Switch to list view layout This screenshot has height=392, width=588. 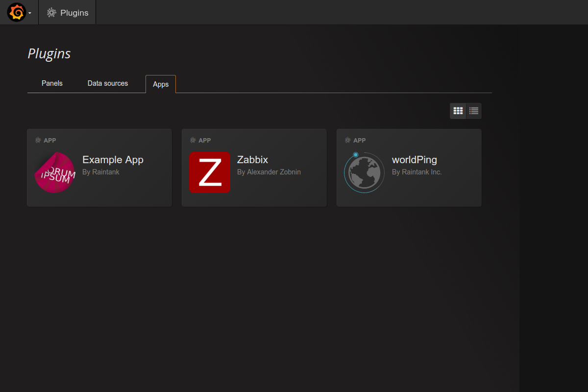coord(474,111)
